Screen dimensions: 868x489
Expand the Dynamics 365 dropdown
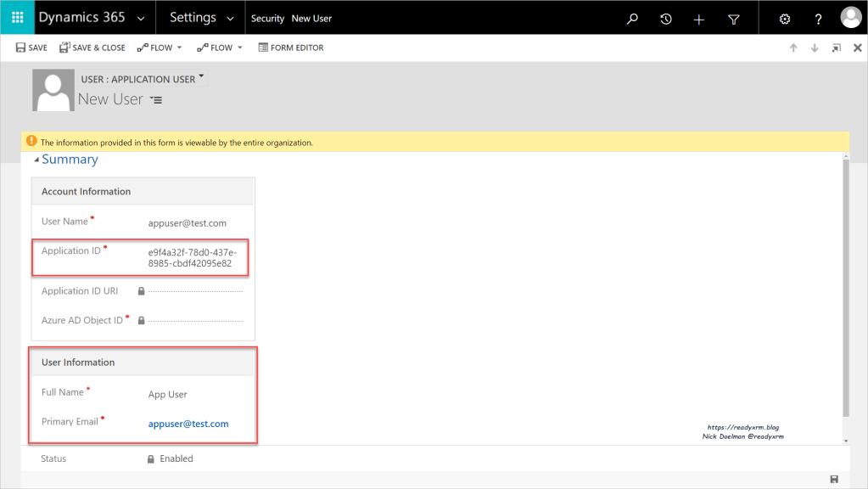(x=140, y=18)
